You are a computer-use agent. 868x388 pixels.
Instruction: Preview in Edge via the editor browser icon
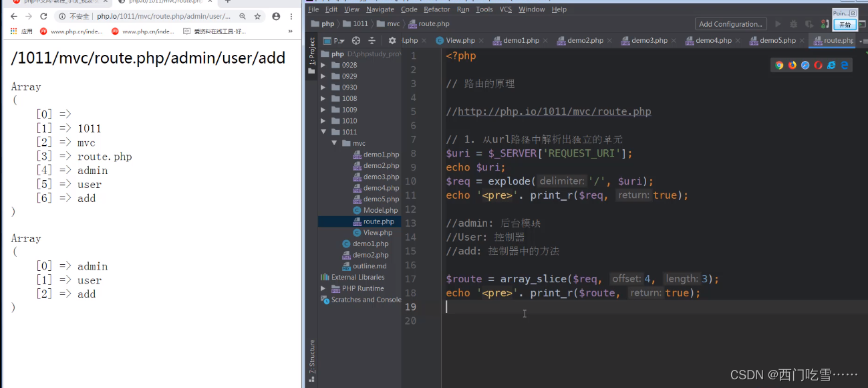click(845, 65)
